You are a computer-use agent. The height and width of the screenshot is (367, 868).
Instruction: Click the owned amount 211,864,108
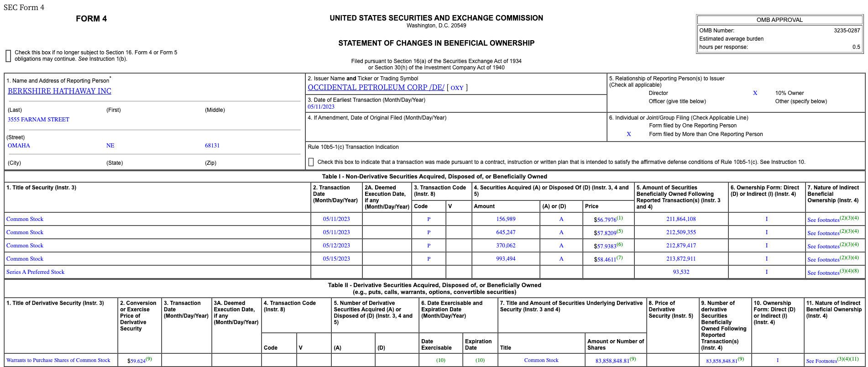(681, 219)
